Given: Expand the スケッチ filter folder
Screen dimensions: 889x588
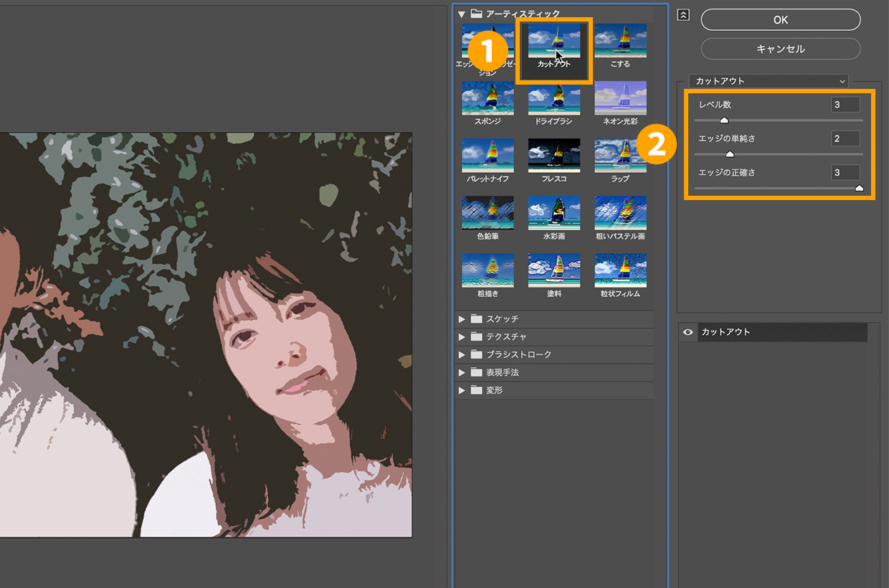Looking at the screenshot, I should click(461, 318).
